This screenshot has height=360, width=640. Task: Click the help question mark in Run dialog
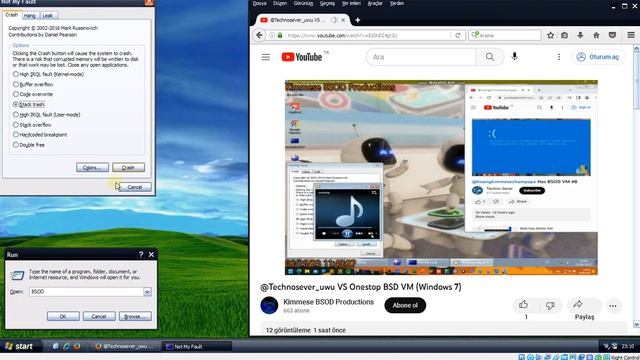click(x=141, y=255)
